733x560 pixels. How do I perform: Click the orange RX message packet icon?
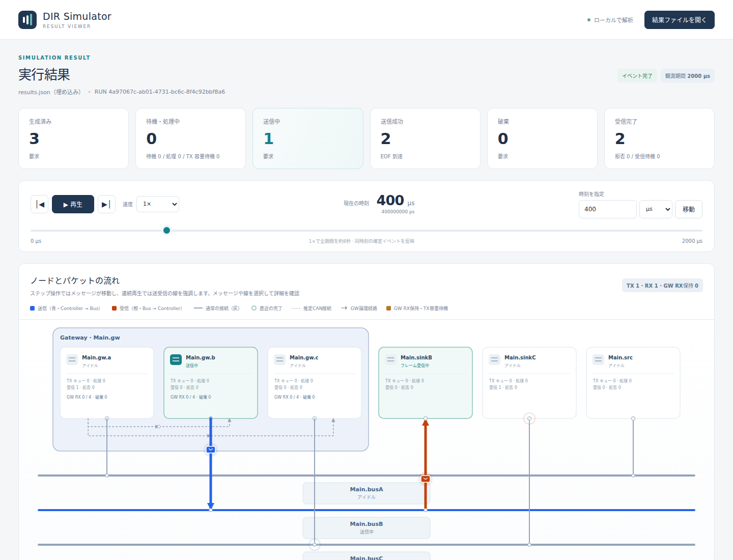[426, 479]
